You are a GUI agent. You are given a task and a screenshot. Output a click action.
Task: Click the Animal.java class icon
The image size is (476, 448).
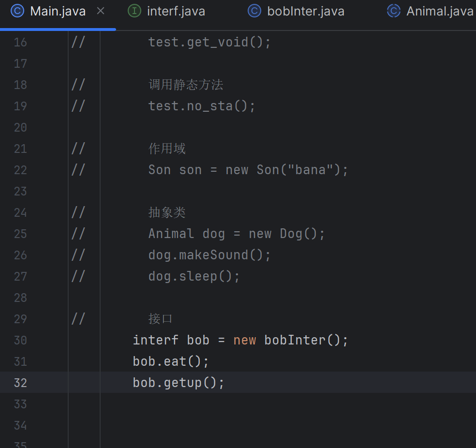click(x=394, y=11)
